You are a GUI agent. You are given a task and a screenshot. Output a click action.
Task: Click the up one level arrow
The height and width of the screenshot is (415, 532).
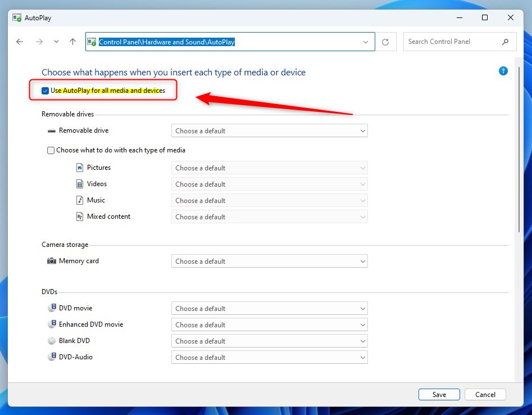[72, 42]
